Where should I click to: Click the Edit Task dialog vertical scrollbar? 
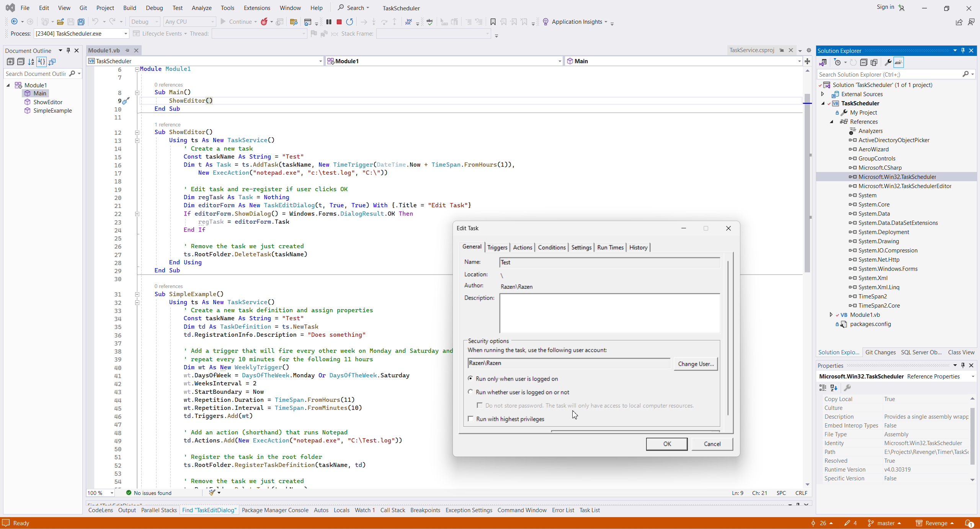pos(728,337)
